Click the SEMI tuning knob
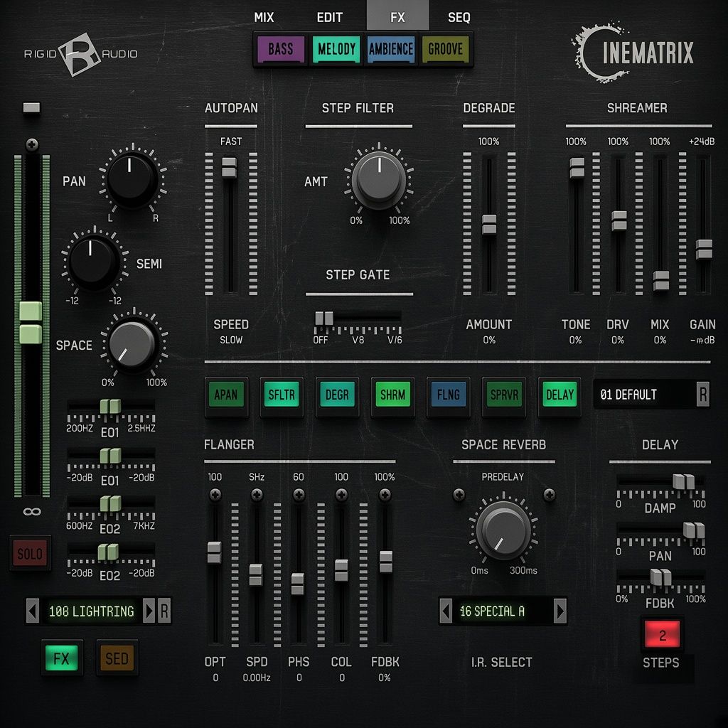The image size is (728, 728). click(93, 262)
